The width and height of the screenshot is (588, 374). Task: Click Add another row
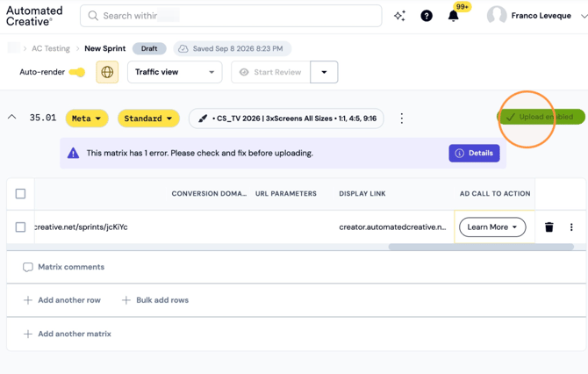pos(62,300)
